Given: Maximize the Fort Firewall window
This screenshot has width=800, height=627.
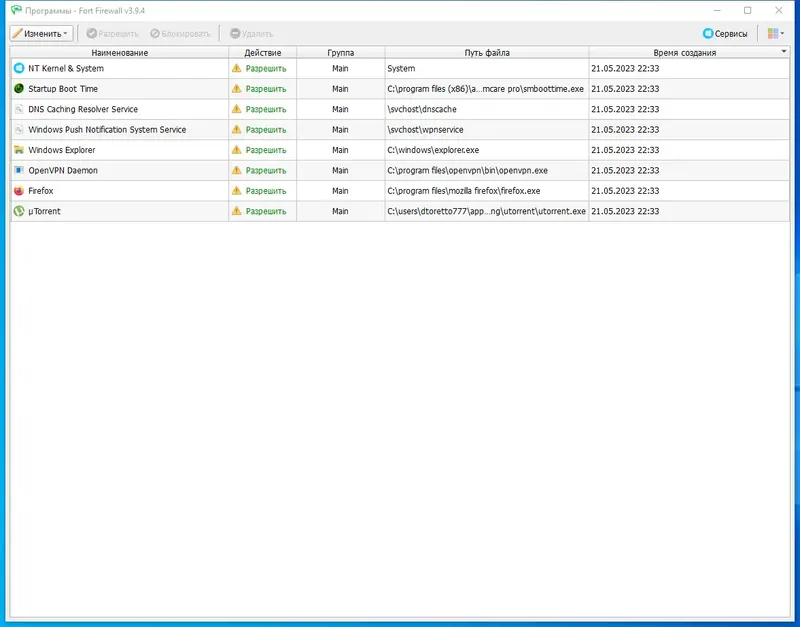Looking at the screenshot, I should 747,10.
